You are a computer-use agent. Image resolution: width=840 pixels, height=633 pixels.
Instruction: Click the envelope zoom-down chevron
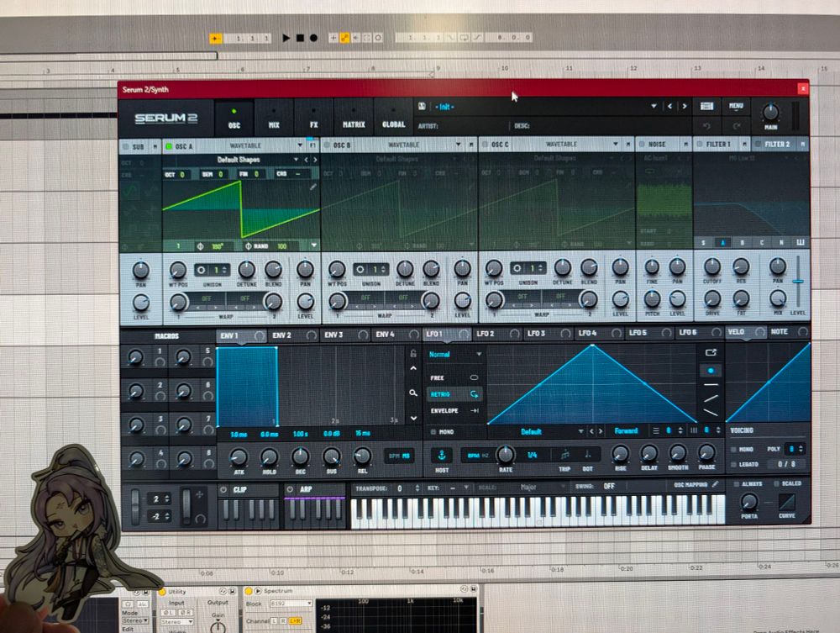click(x=413, y=418)
